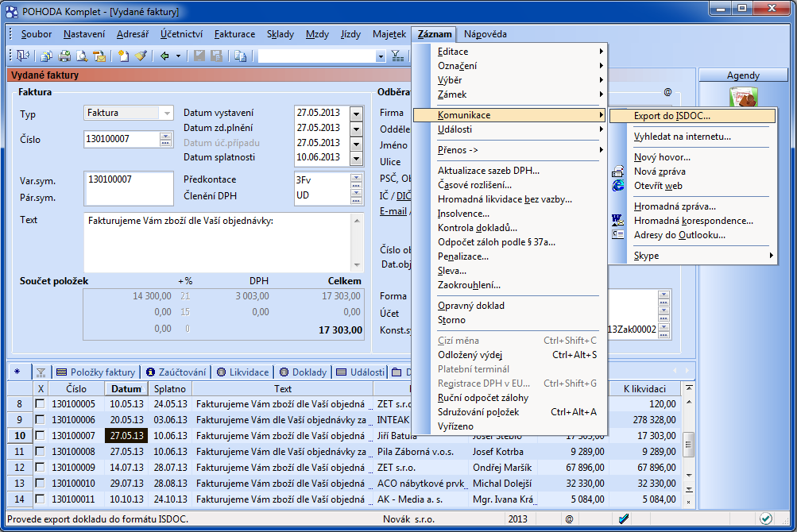
Task: Open print preview from the toolbar
Action: tap(82, 56)
